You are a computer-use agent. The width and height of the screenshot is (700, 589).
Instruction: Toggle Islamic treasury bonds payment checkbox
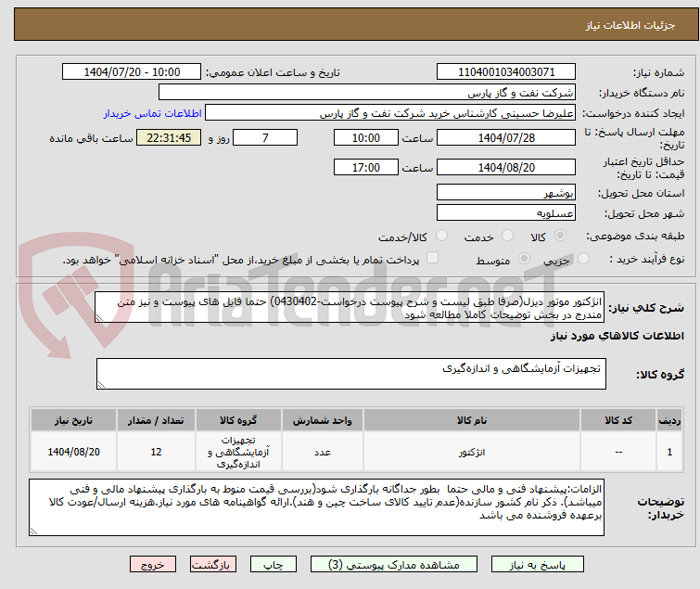(432, 258)
